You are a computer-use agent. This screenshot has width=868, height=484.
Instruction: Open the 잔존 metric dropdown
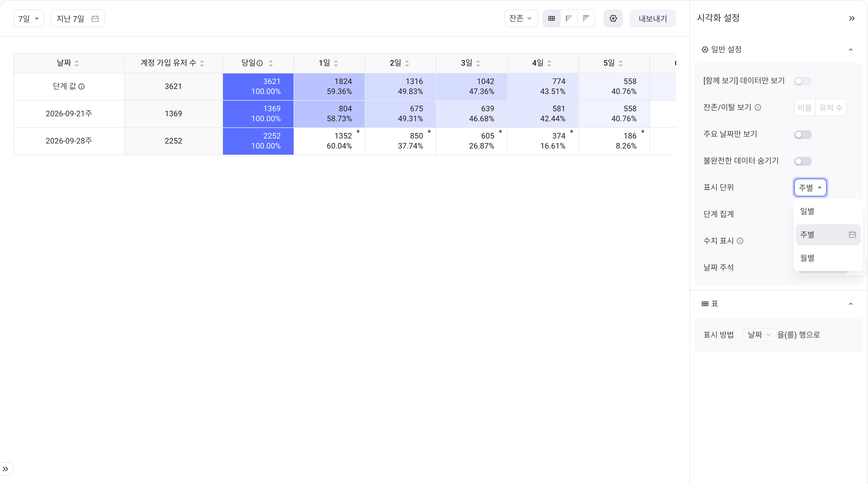[x=521, y=18]
